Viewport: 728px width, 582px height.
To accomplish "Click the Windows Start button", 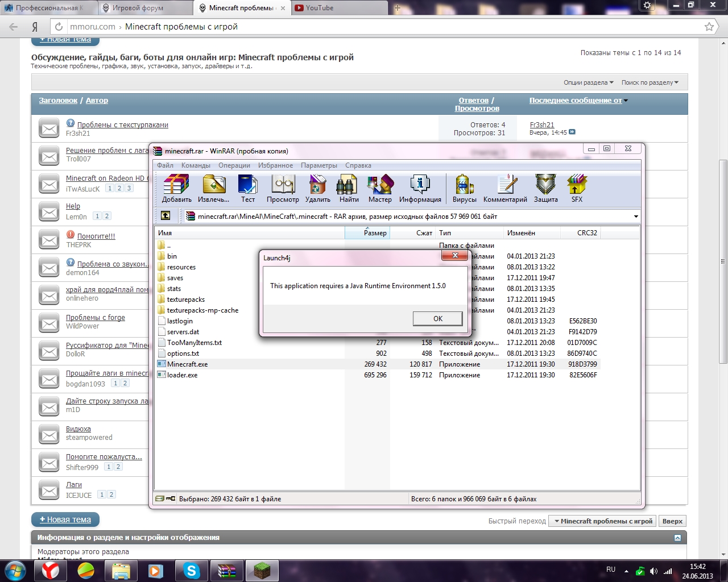I will pyautogui.click(x=15, y=570).
